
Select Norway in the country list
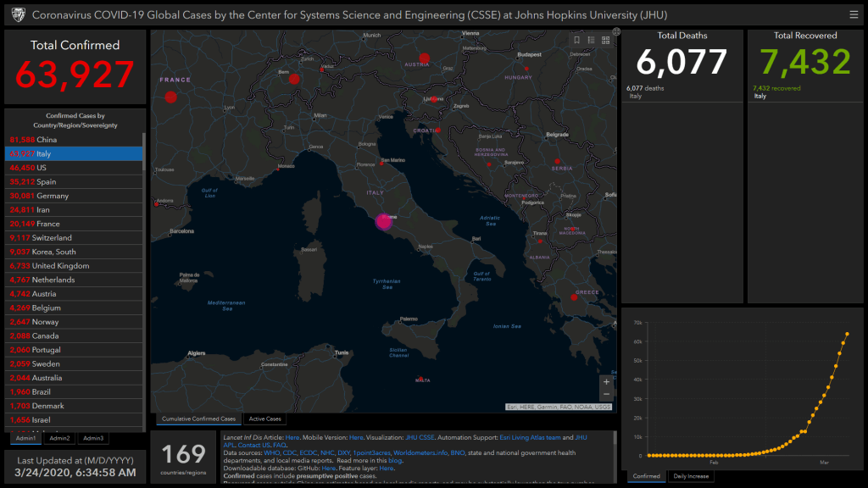point(73,322)
